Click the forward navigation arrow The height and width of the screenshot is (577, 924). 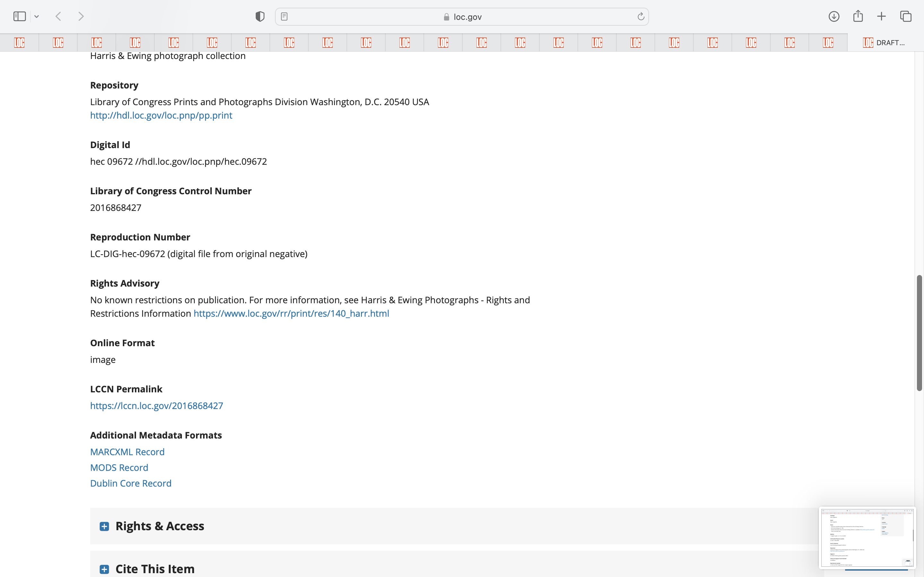point(81,16)
